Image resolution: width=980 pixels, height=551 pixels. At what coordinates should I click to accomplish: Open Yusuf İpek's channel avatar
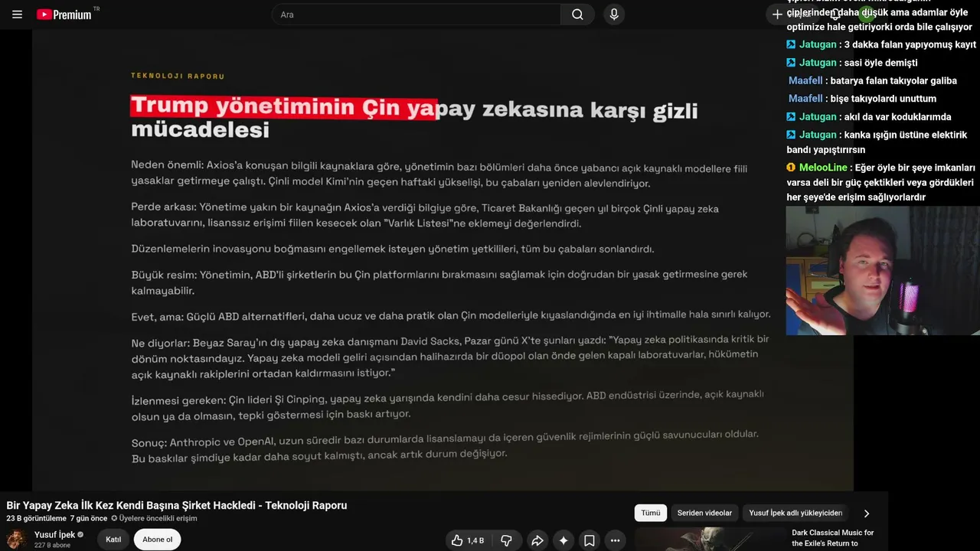[x=17, y=539]
